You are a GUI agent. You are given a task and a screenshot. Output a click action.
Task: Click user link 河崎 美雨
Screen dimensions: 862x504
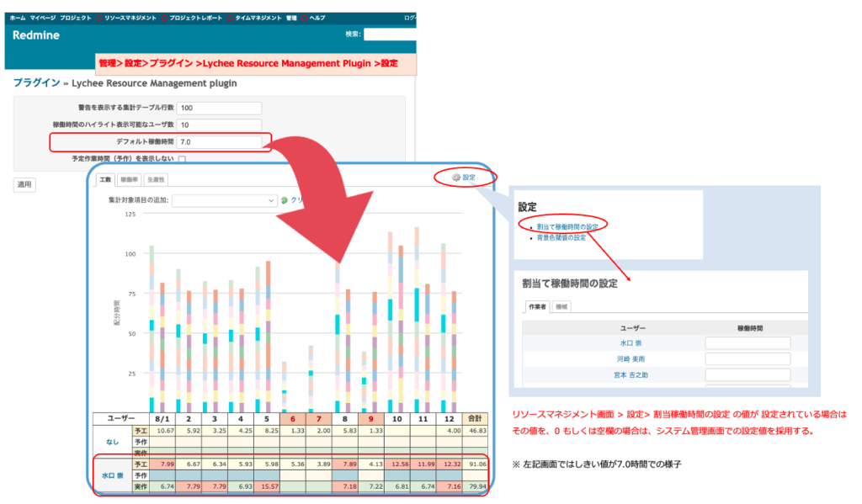631,359
